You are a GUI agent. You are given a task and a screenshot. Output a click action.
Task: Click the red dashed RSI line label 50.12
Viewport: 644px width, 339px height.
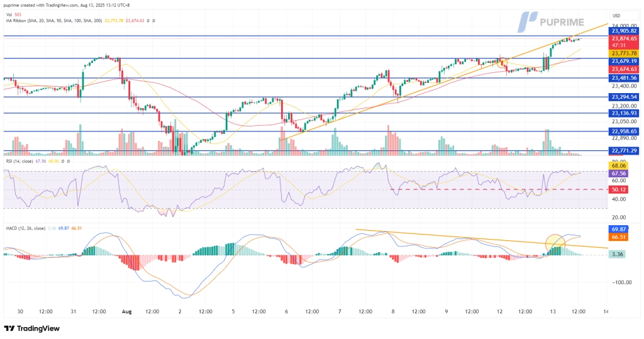coord(617,189)
